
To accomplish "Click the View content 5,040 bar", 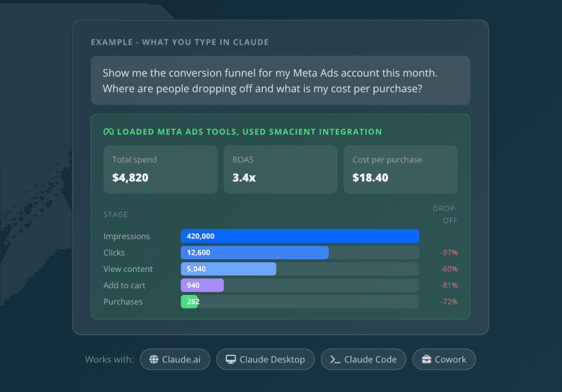I will [x=229, y=269].
